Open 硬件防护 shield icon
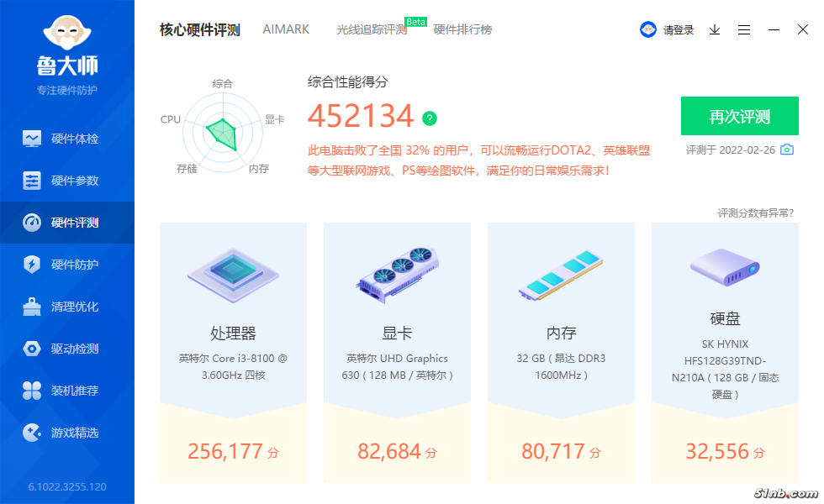This screenshot has height=504, width=824. point(32,265)
